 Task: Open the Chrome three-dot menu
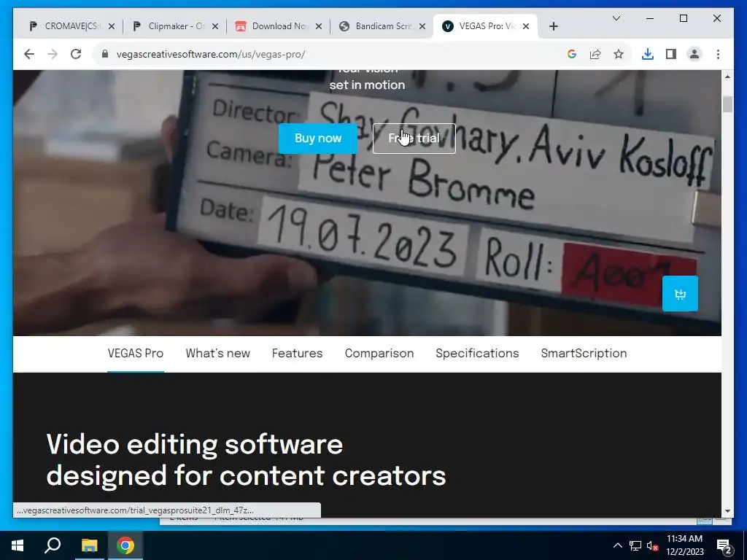click(x=718, y=54)
